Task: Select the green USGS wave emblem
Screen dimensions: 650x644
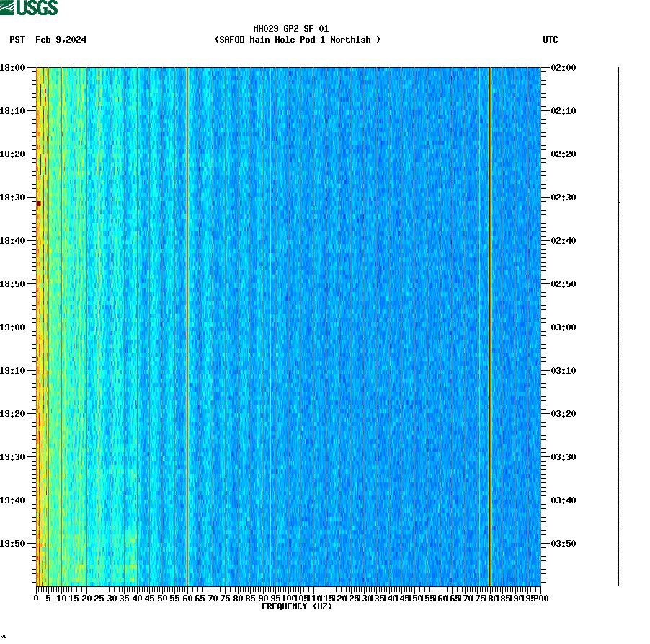Action: click(7, 7)
